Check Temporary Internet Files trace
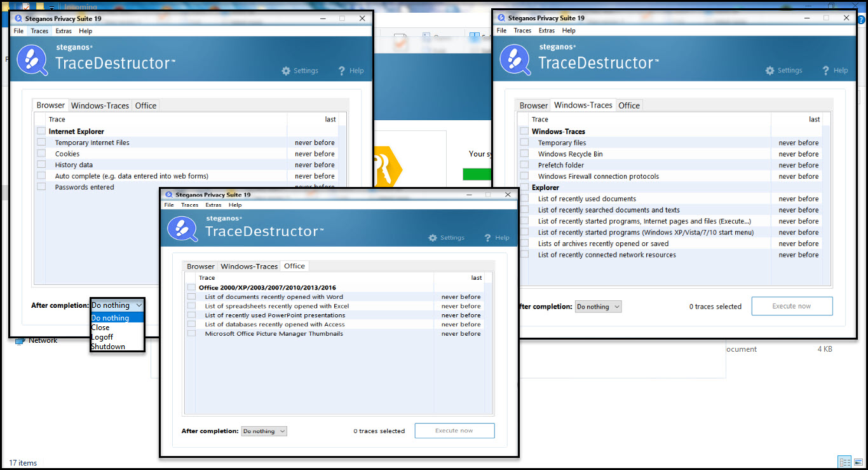 click(41, 142)
